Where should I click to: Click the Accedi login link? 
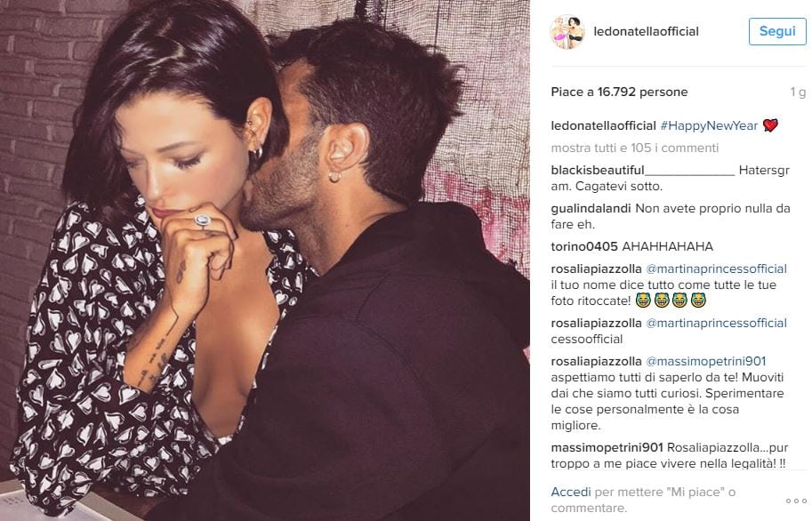(x=571, y=492)
